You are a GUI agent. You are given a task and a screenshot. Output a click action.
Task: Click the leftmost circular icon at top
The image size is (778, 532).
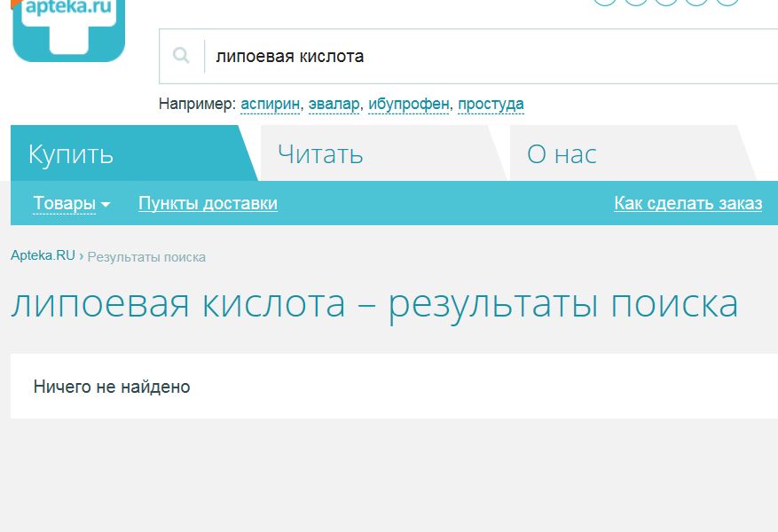click(604, 2)
